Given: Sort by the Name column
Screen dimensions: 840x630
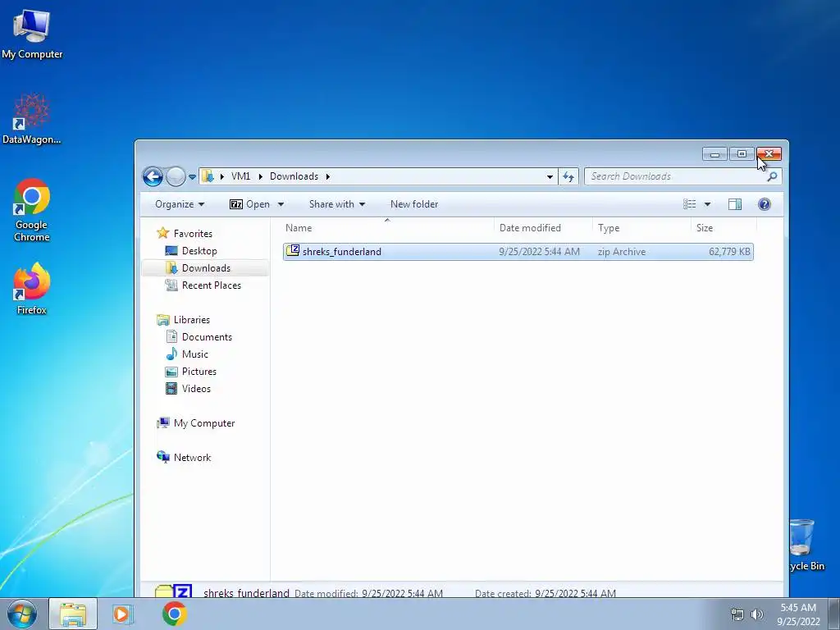Looking at the screenshot, I should click(x=388, y=228).
